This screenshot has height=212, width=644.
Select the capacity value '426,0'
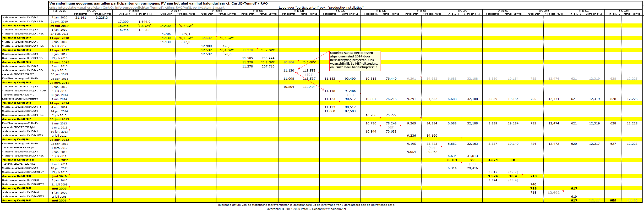tap(227, 46)
